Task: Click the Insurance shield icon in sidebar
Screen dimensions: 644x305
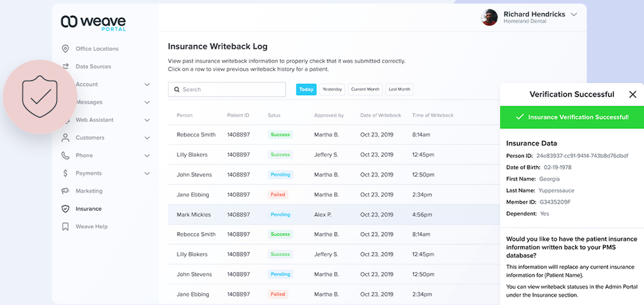Action: click(65, 209)
